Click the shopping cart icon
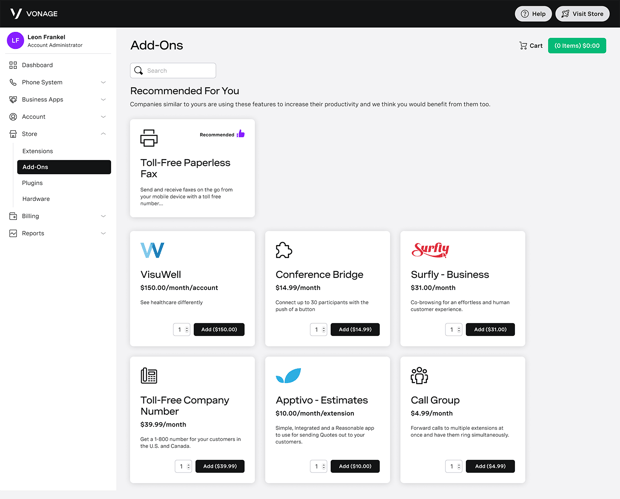The image size is (620, 499). click(x=523, y=46)
